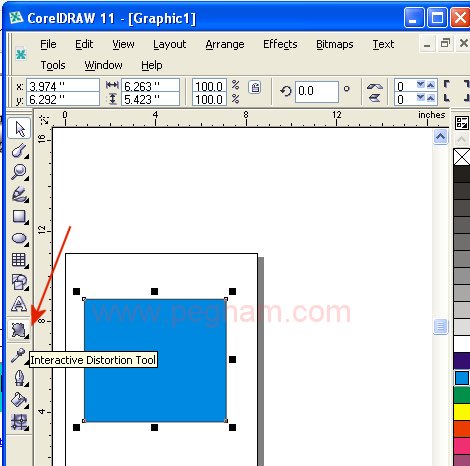This screenshot has width=470, height=466.
Task: Select the Shape tool
Action: (x=19, y=151)
